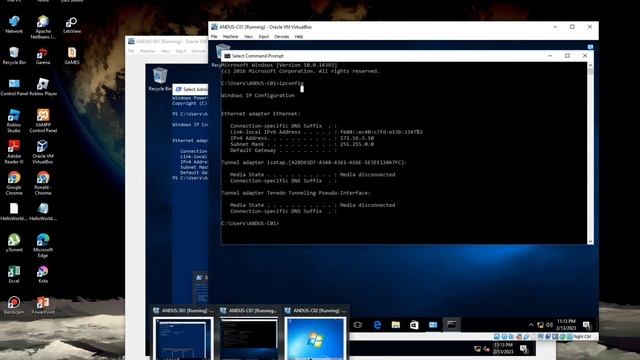Open the View menu in ANDUS-C01 window
The height and width of the screenshot is (360, 640).
(x=248, y=37)
